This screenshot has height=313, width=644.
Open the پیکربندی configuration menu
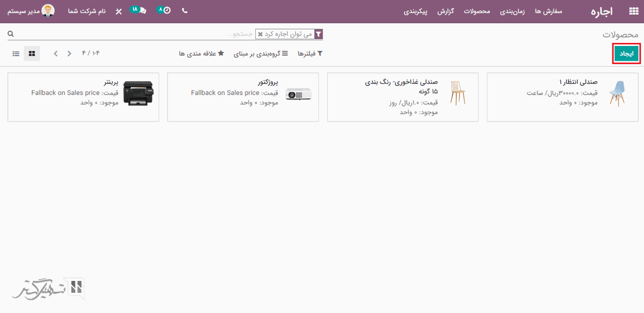click(416, 11)
